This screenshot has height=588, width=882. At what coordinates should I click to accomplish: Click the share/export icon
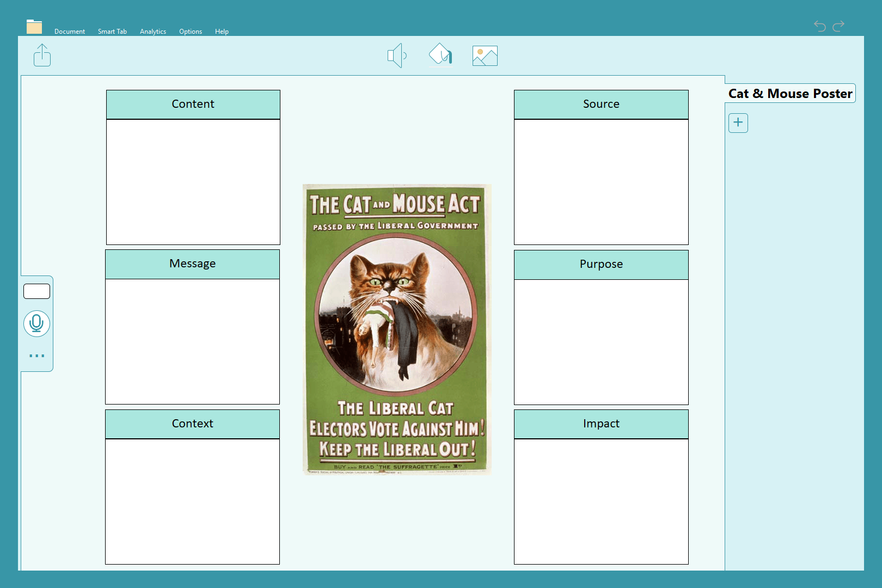42,55
